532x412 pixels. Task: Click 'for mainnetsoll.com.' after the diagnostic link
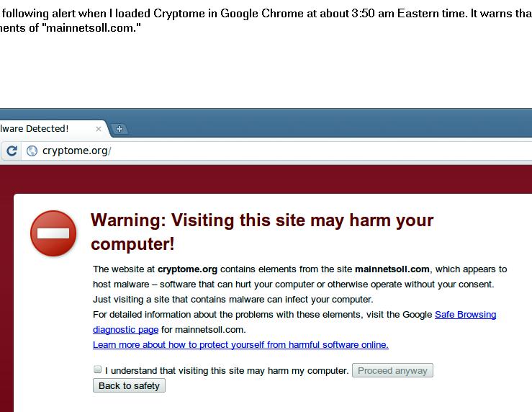203,330
